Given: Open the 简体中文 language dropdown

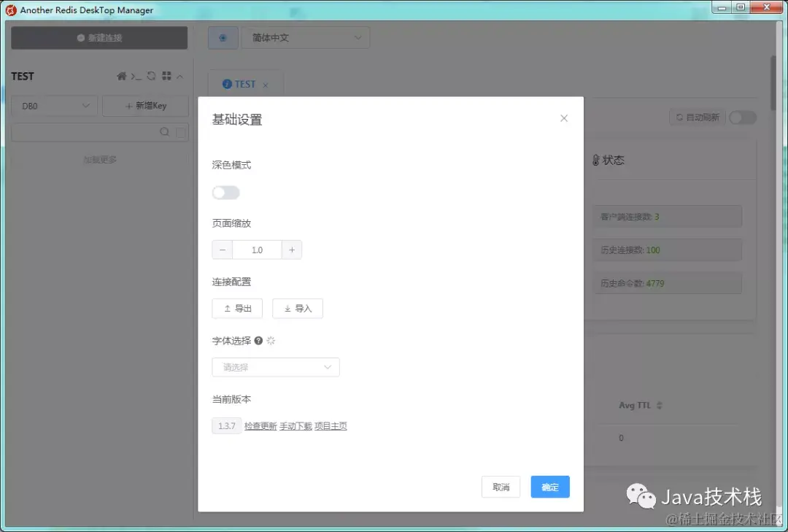Looking at the screenshot, I should [306, 37].
